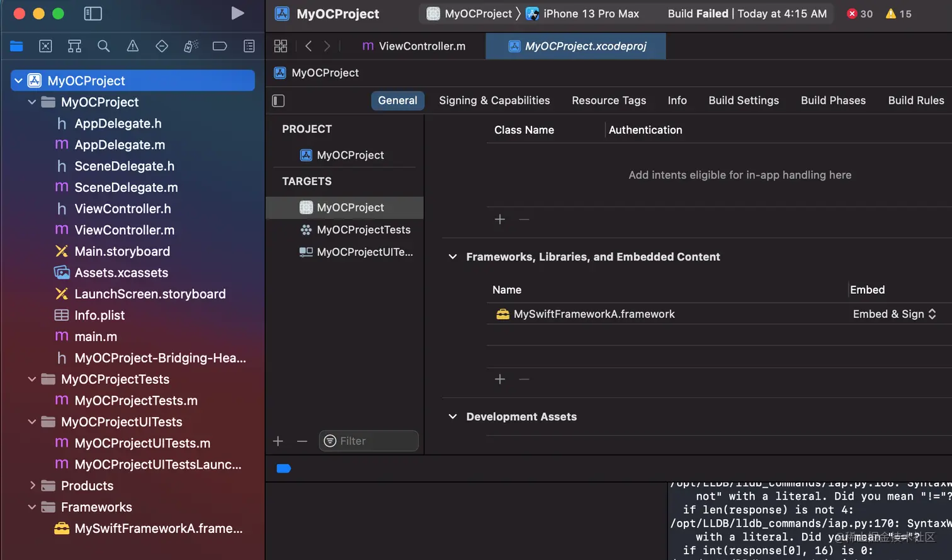This screenshot has width=952, height=560.
Task: Open the Breakpoint navigator icon
Action: [220, 46]
